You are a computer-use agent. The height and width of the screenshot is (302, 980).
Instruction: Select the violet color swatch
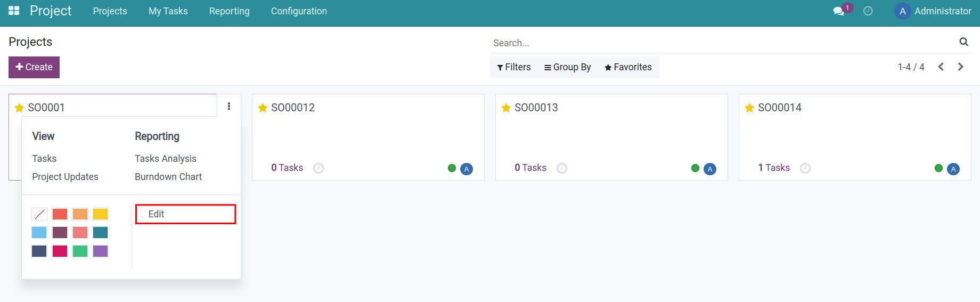point(101,251)
